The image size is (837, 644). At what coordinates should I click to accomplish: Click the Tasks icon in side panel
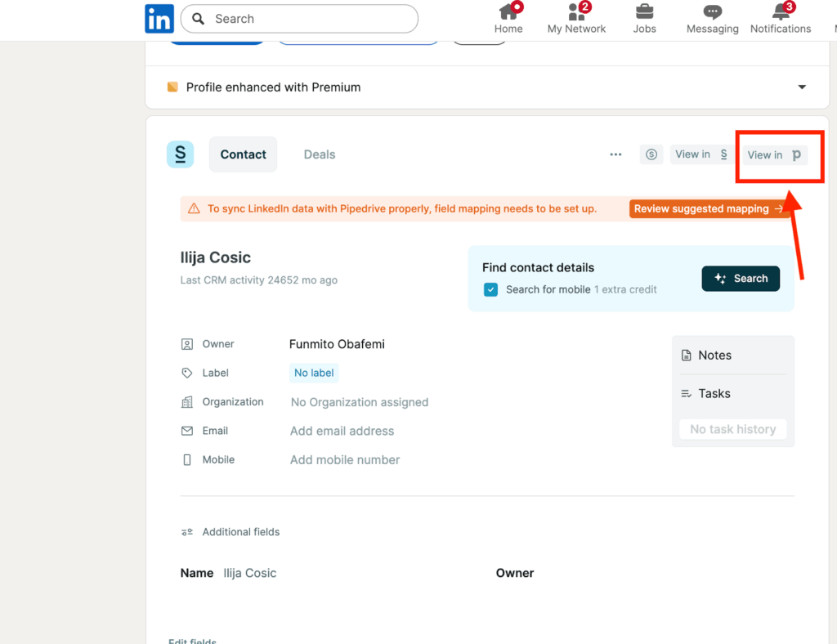click(x=687, y=393)
